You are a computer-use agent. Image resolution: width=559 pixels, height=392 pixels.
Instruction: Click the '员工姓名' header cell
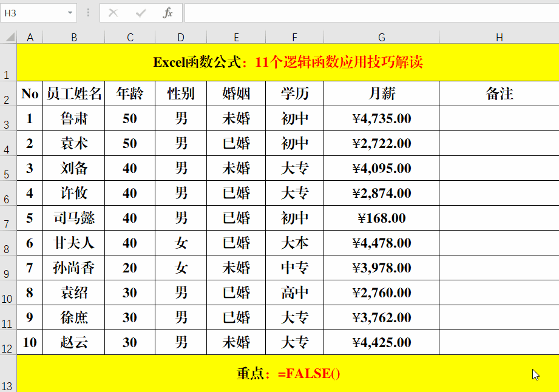tap(74, 93)
